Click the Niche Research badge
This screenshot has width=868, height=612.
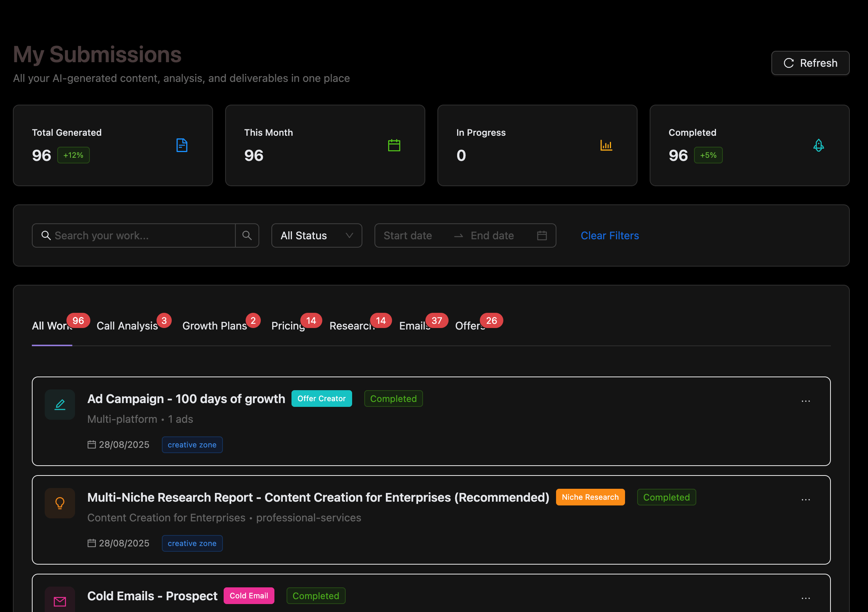point(590,497)
